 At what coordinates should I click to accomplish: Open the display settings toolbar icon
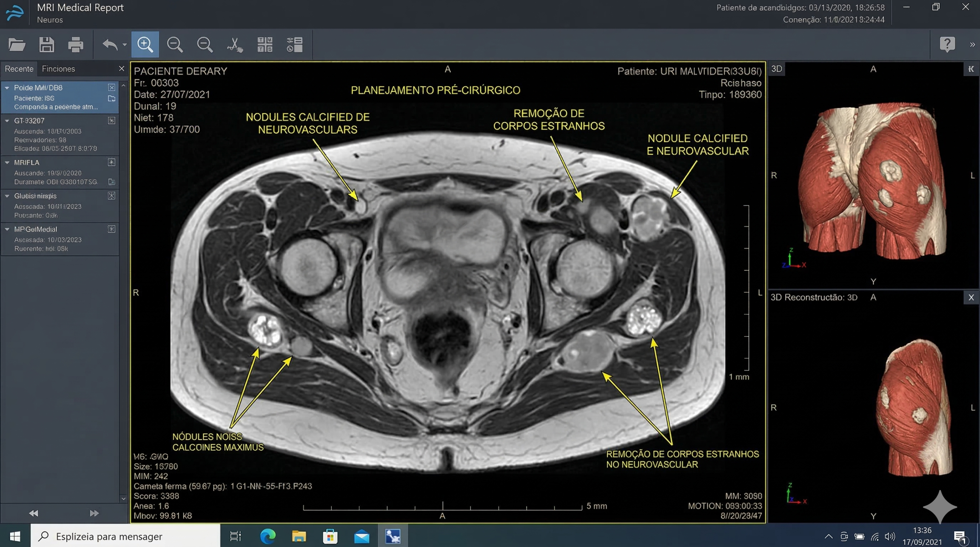[x=294, y=44]
